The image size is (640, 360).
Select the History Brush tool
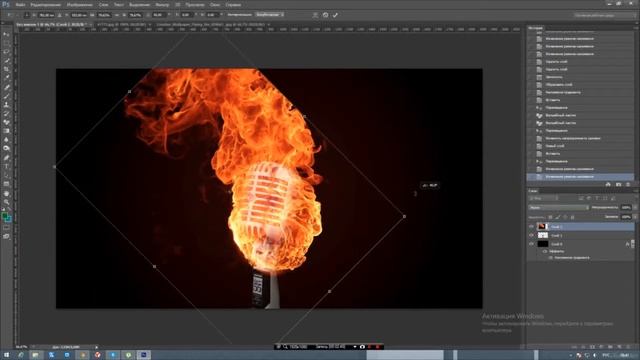click(6, 113)
